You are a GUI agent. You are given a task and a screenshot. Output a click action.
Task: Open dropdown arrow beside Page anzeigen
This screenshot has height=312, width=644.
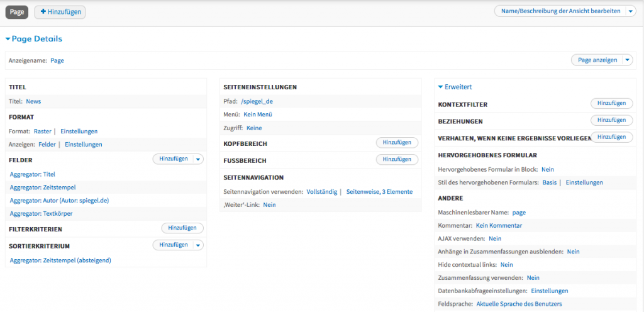(x=628, y=60)
